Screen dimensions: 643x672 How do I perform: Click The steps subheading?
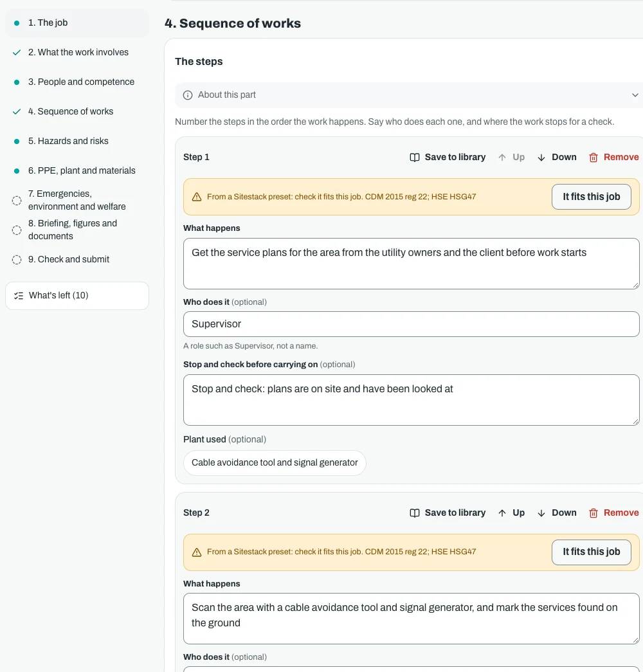tap(199, 62)
